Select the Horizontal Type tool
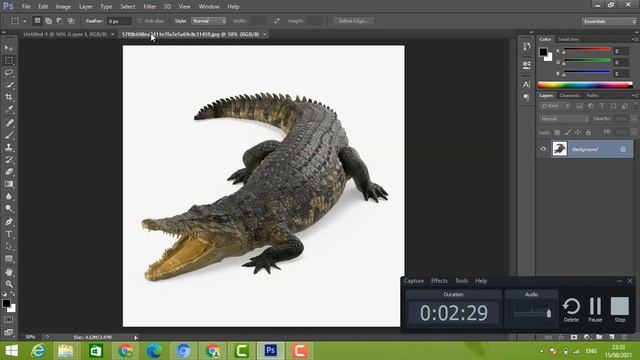This screenshot has height=360, width=640. point(9,234)
